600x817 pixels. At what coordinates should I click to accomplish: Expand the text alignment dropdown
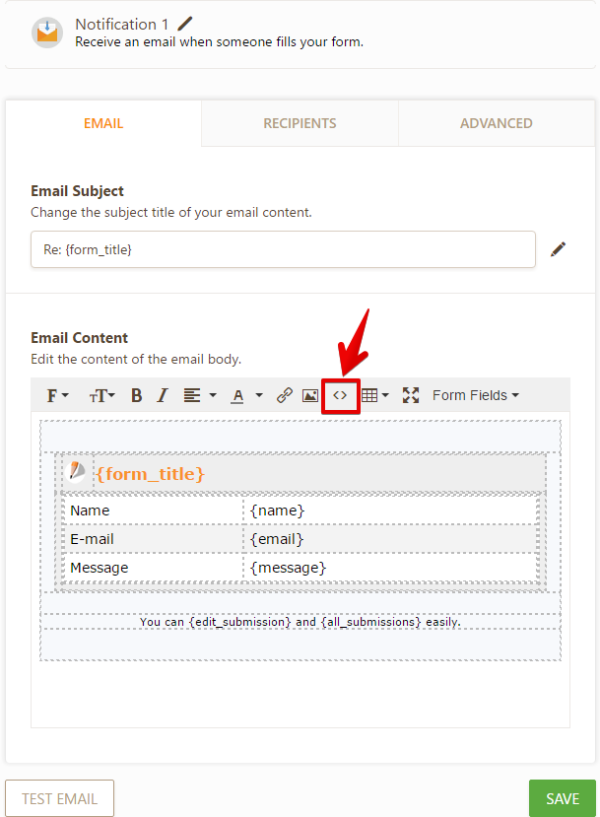click(x=200, y=396)
